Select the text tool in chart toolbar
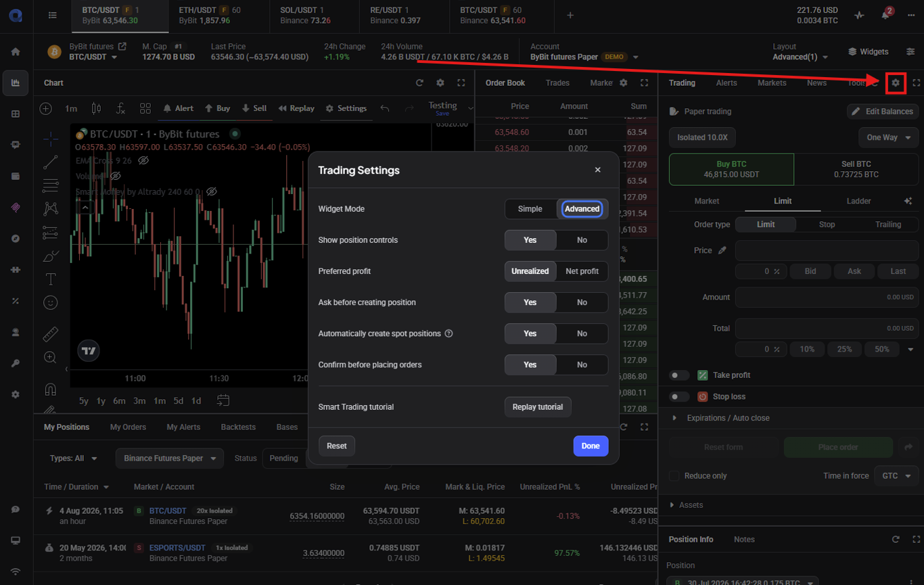The width and height of the screenshot is (924, 585). click(51, 279)
